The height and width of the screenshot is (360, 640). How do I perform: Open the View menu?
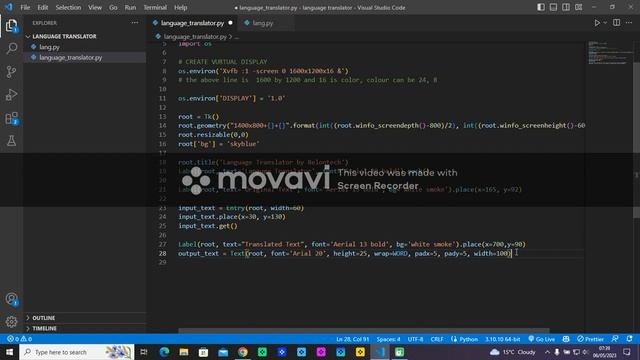(x=95, y=7)
